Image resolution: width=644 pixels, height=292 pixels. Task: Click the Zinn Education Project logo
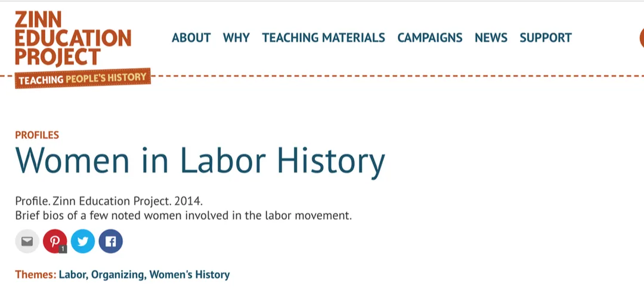coord(73,38)
